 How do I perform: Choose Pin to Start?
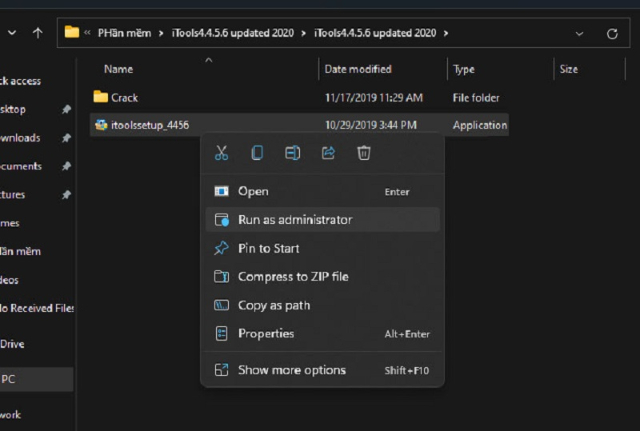point(322,248)
